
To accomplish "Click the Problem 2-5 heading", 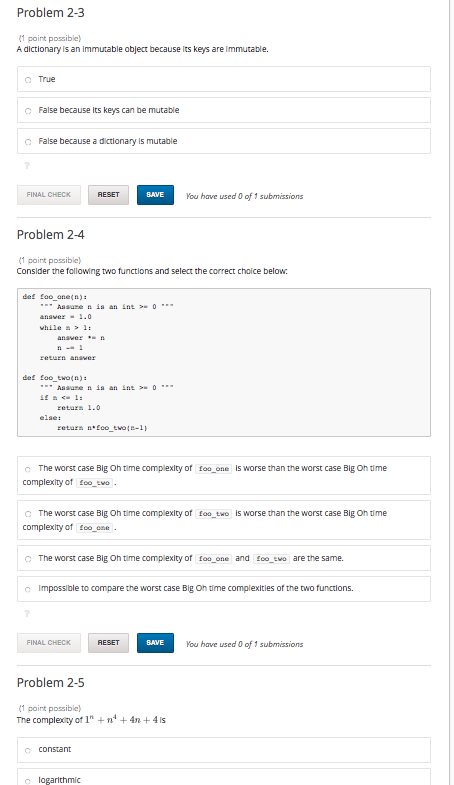I will 51,682.
